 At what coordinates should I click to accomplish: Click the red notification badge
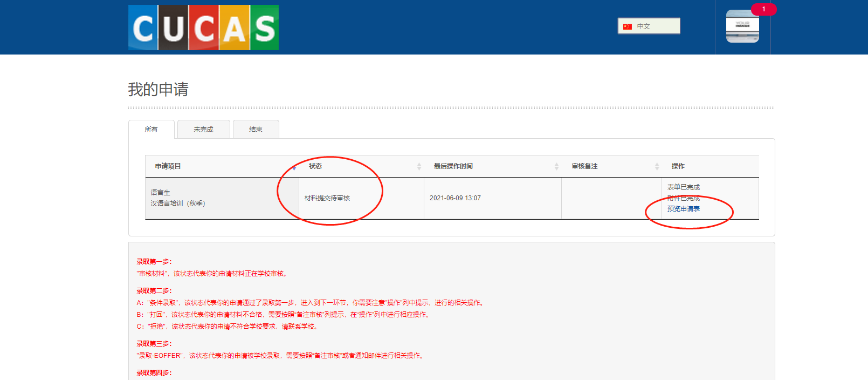pyautogui.click(x=763, y=9)
